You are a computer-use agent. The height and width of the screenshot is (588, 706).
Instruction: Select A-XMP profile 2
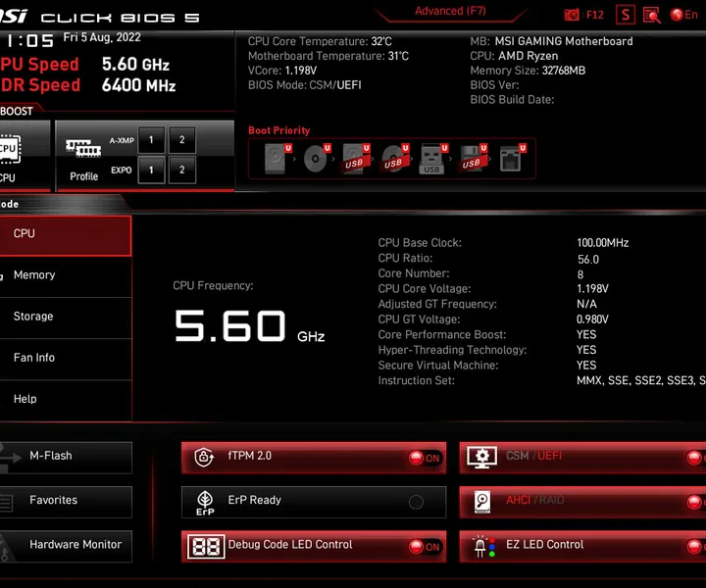pyautogui.click(x=182, y=140)
